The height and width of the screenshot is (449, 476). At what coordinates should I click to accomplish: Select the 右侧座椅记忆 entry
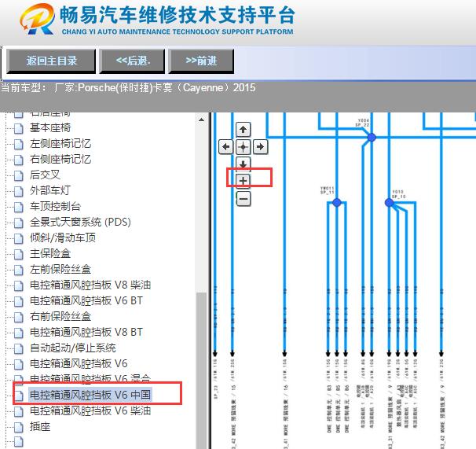point(60,159)
